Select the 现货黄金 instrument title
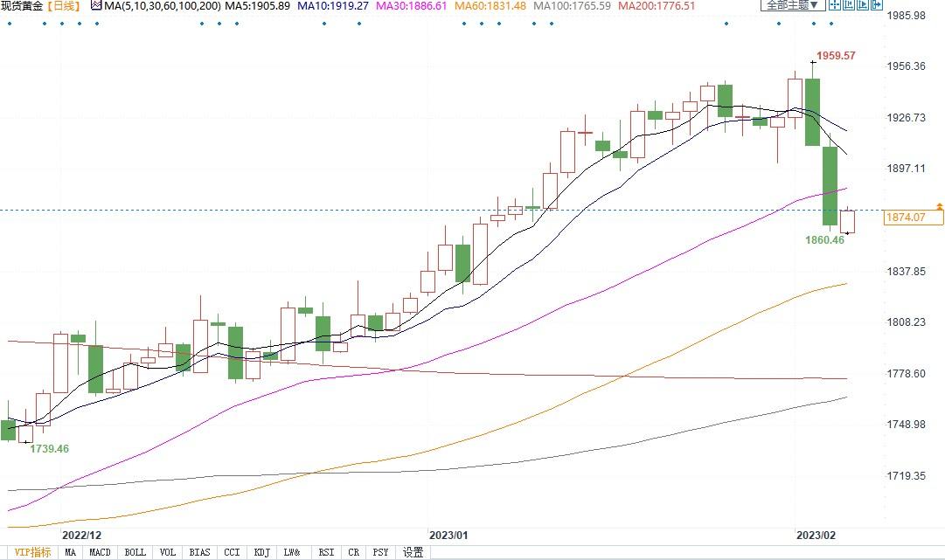Screen dimensions: 945x560 [x=22, y=6]
